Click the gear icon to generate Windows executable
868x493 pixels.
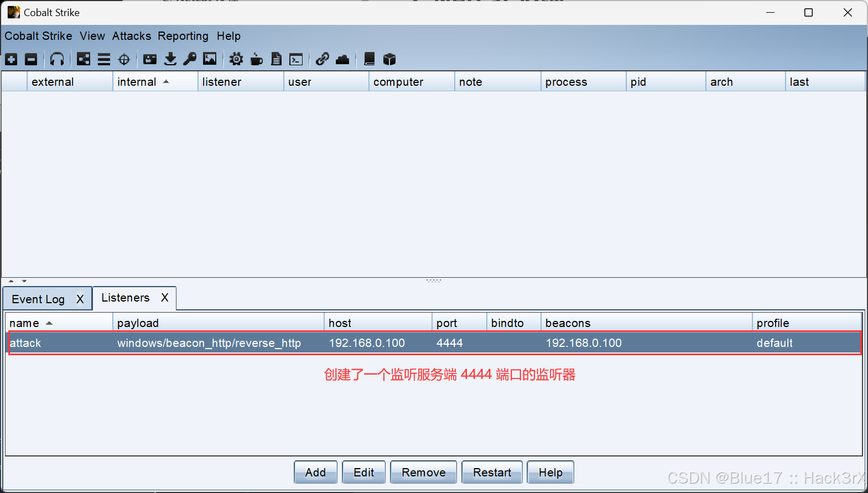pos(236,59)
